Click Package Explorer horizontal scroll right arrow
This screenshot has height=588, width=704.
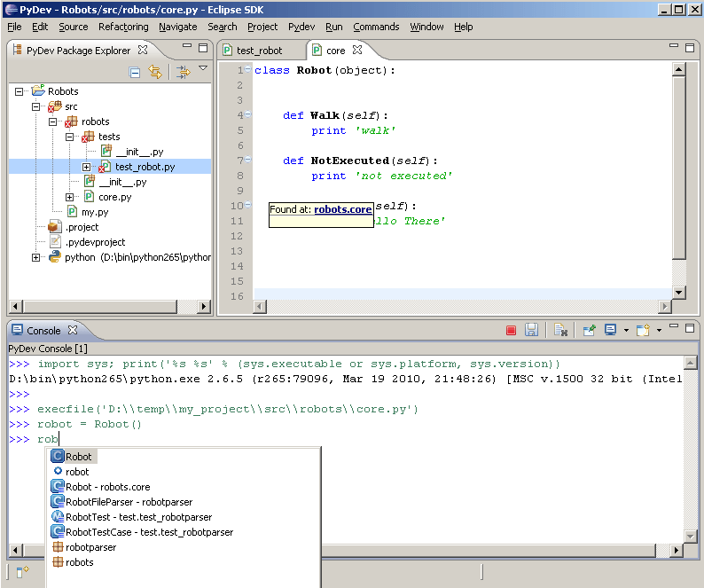tap(204, 306)
